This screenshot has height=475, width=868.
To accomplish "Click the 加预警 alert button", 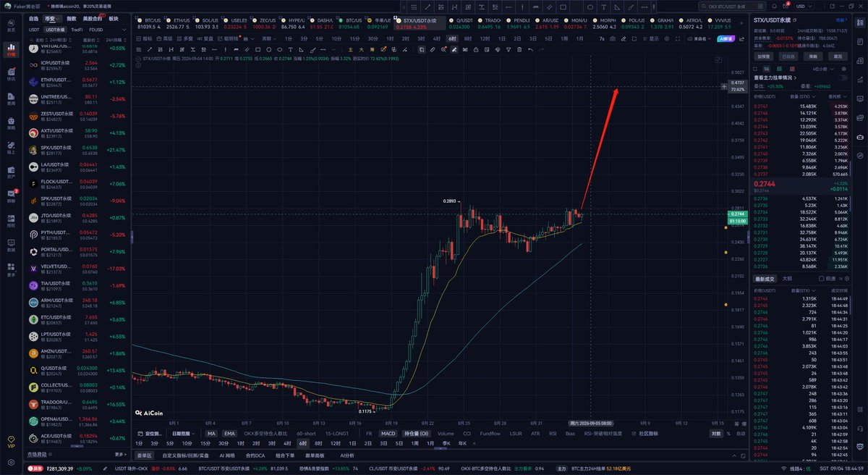I will click(x=764, y=56).
